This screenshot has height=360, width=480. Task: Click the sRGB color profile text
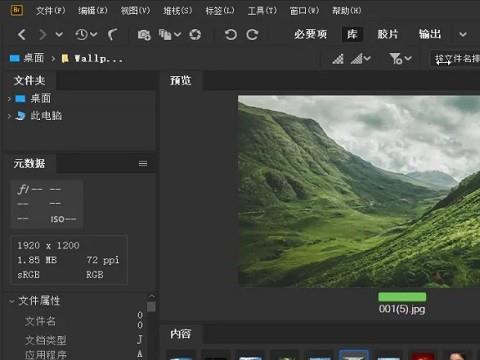tap(28, 275)
